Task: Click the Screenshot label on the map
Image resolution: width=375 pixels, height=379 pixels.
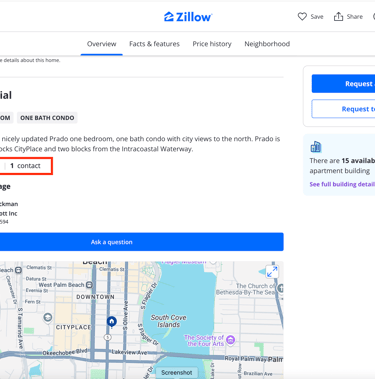Action: tap(177, 372)
